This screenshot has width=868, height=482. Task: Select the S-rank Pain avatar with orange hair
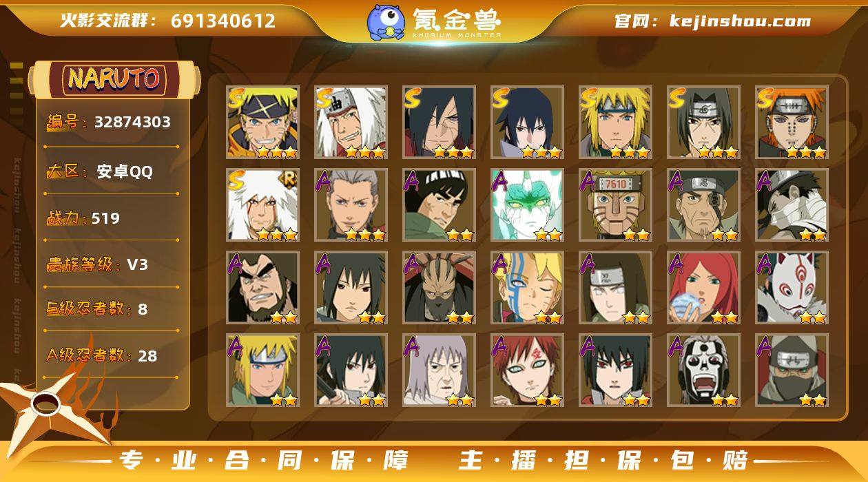click(x=792, y=123)
